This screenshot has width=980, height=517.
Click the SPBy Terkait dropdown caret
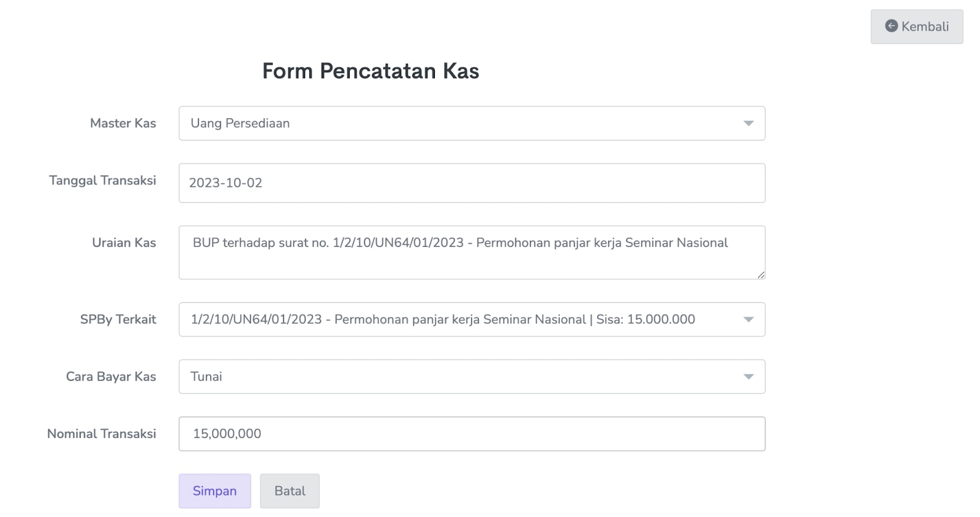748,319
